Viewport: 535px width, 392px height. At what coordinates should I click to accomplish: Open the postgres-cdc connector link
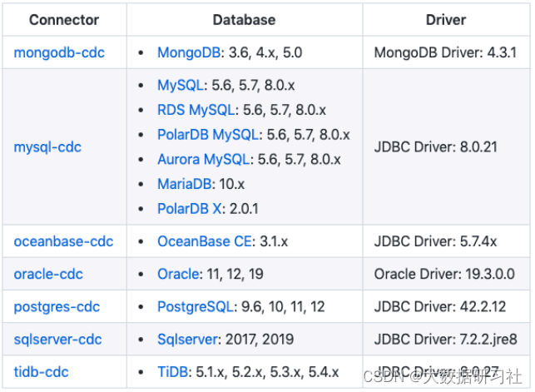pyautogui.click(x=57, y=307)
